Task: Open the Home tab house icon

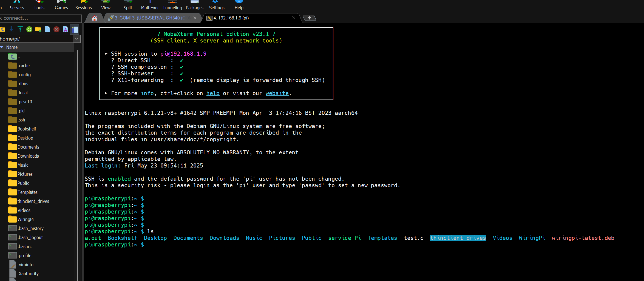Action: click(x=95, y=18)
